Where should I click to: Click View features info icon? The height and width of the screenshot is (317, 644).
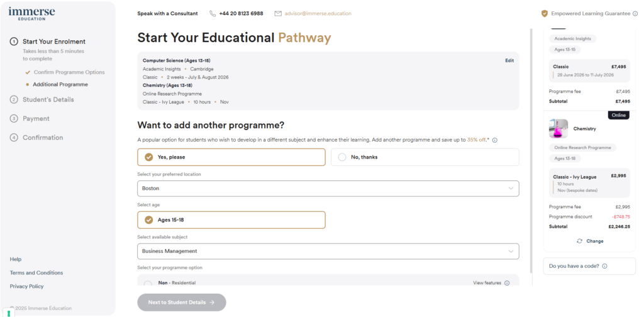507,283
